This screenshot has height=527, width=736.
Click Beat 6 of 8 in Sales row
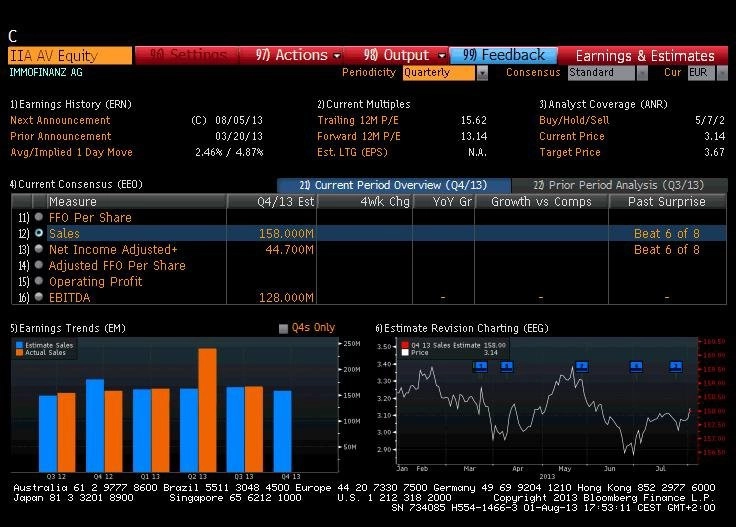click(x=667, y=234)
